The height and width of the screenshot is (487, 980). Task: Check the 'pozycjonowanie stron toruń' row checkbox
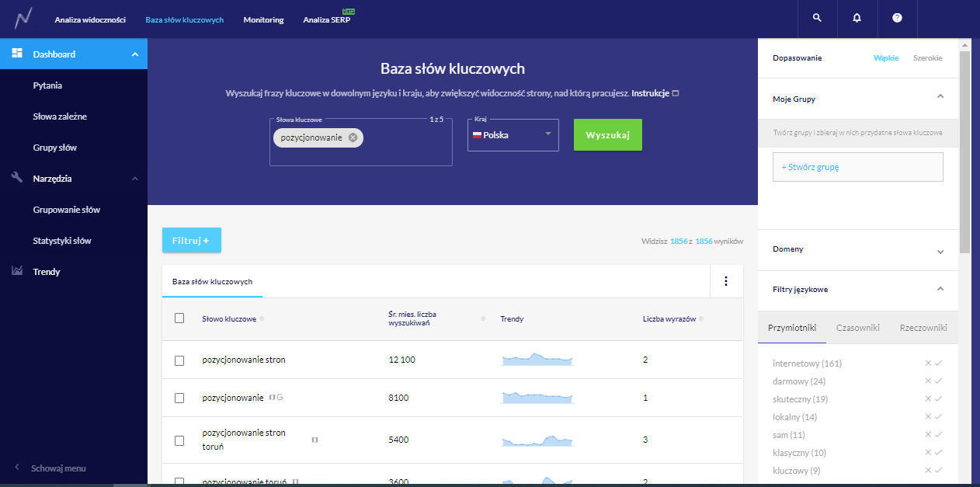point(179,440)
